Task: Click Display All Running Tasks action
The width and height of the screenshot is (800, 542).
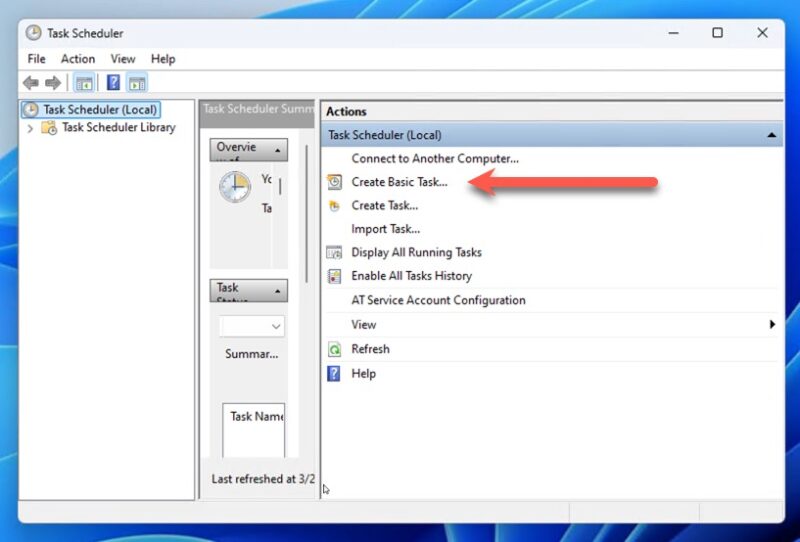Action: (416, 252)
